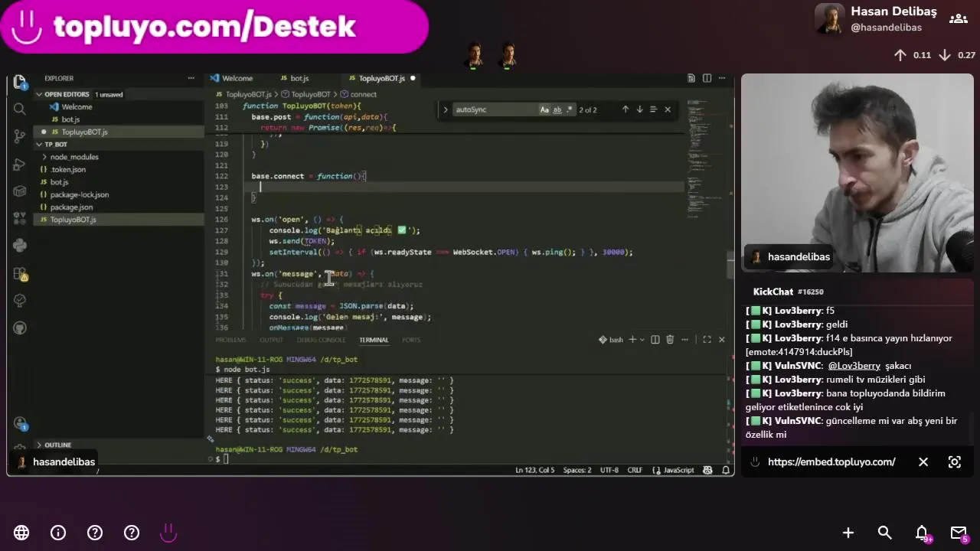
Task: Open the Output panel tab
Action: pyautogui.click(x=271, y=340)
